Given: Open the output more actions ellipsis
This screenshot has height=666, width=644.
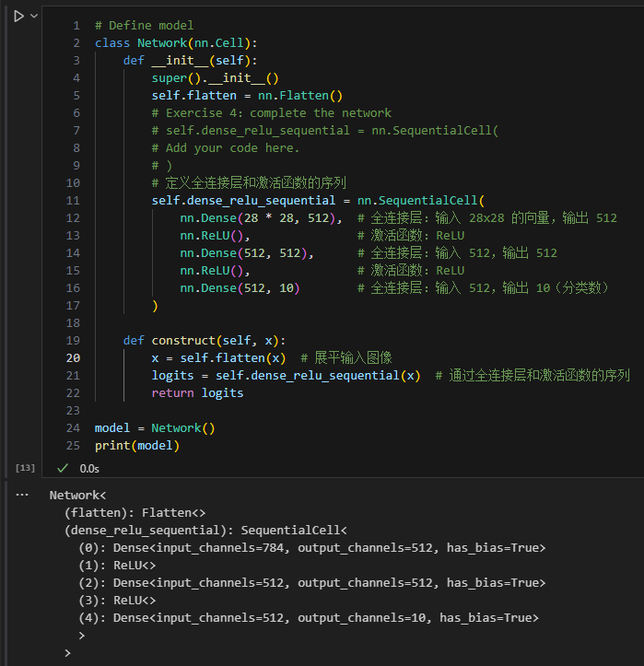Looking at the screenshot, I should 22,495.
